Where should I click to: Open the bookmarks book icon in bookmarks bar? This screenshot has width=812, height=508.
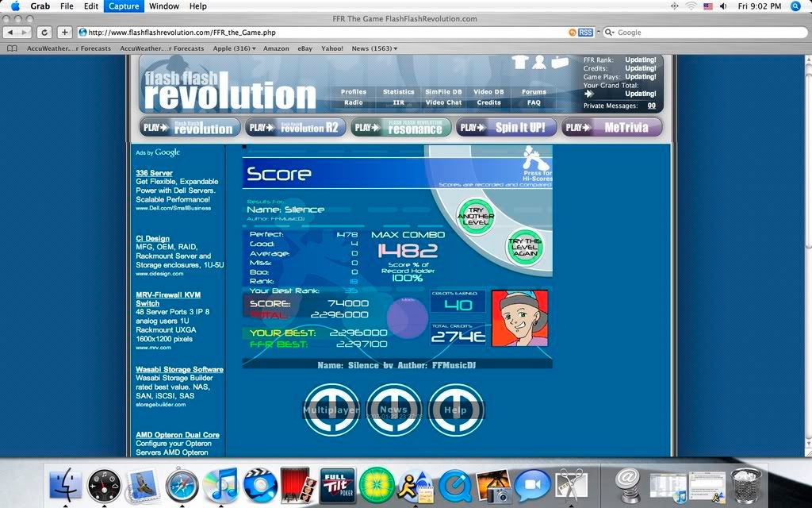[12, 48]
